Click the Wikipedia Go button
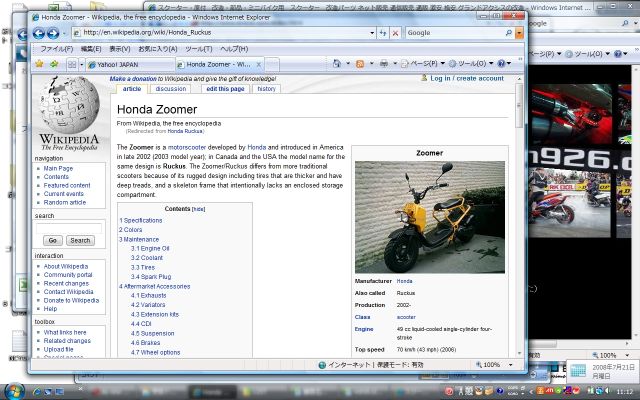This screenshot has width=640, height=400. click(53, 240)
